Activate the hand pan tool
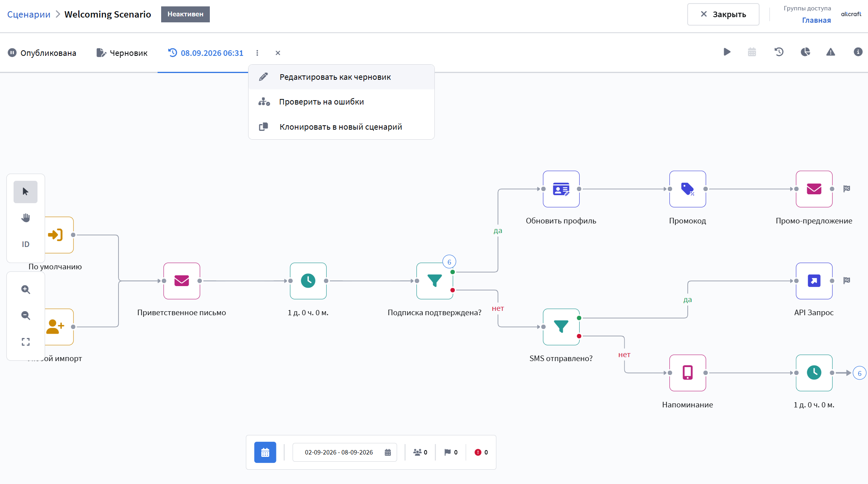Screen dimensions: 868x484 pos(26,218)
